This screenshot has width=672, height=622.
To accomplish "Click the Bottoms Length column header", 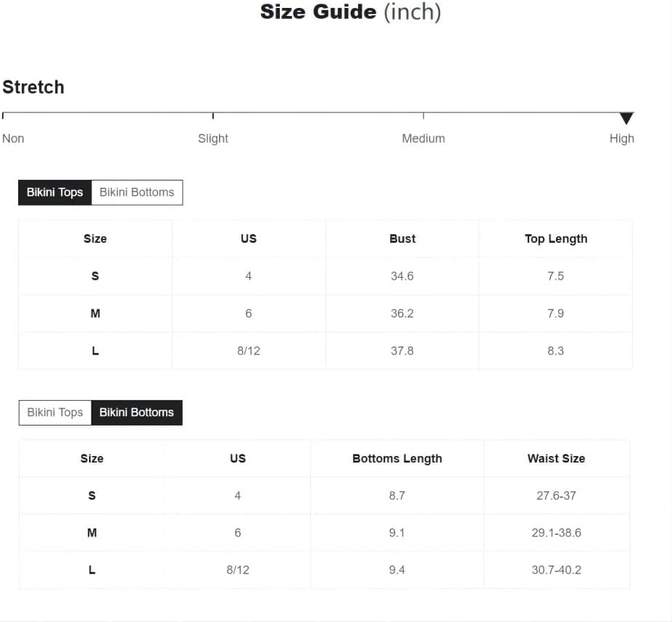I will pos(397,459).
